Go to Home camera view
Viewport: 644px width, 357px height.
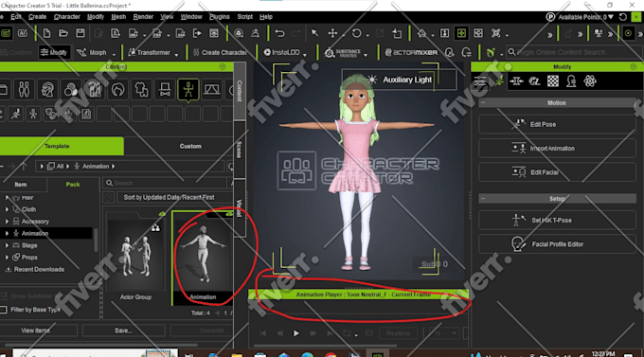421,33
